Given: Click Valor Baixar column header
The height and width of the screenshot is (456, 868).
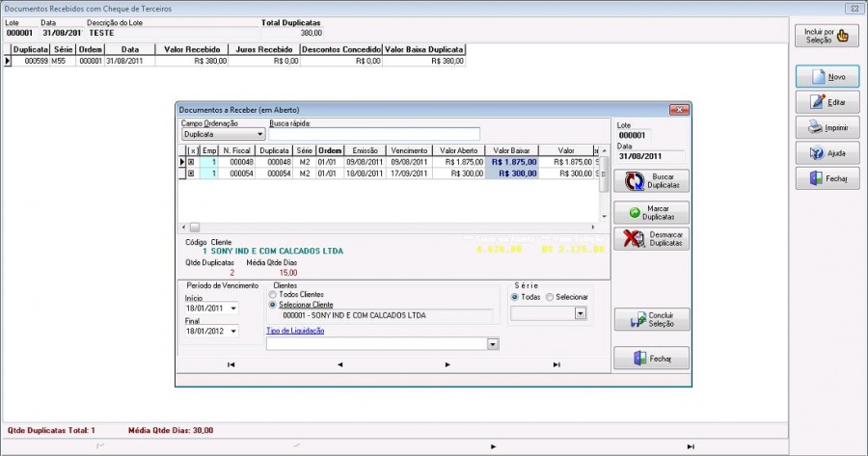Looking at the screenshot, I should [511, 150].
